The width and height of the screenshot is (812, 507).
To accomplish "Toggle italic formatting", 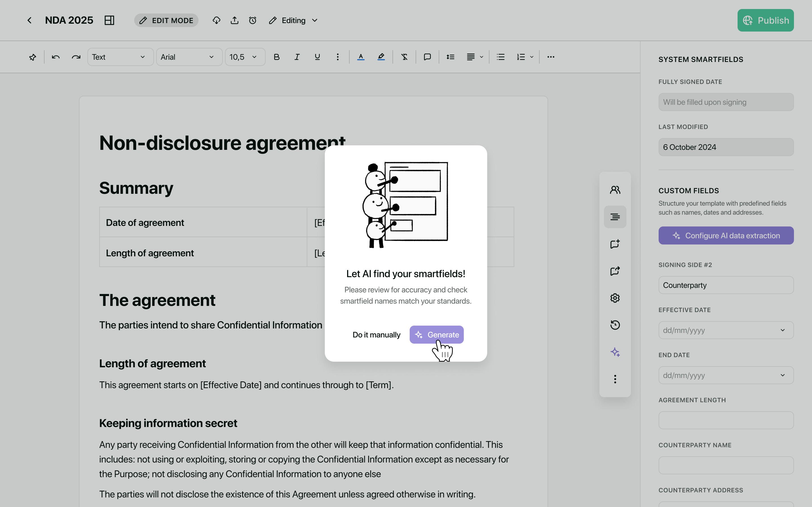I will (x=297, y=57).
